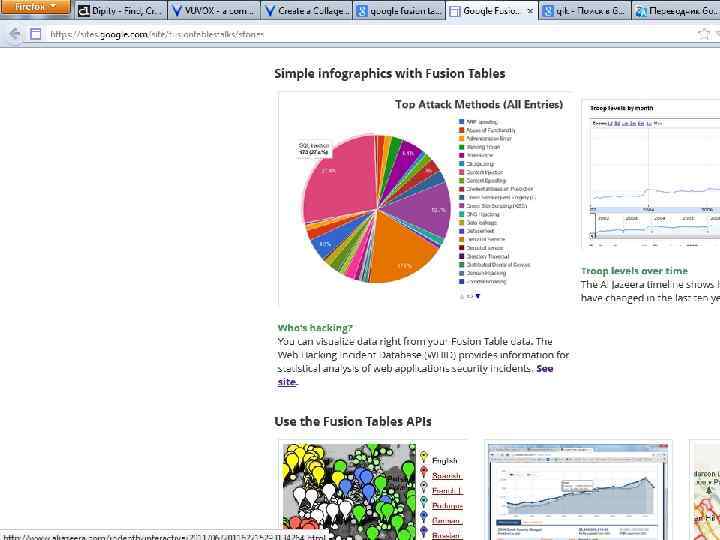Go to previous legend page with up arrow
This screenshot has width=720, height=540.
(462, 296)
